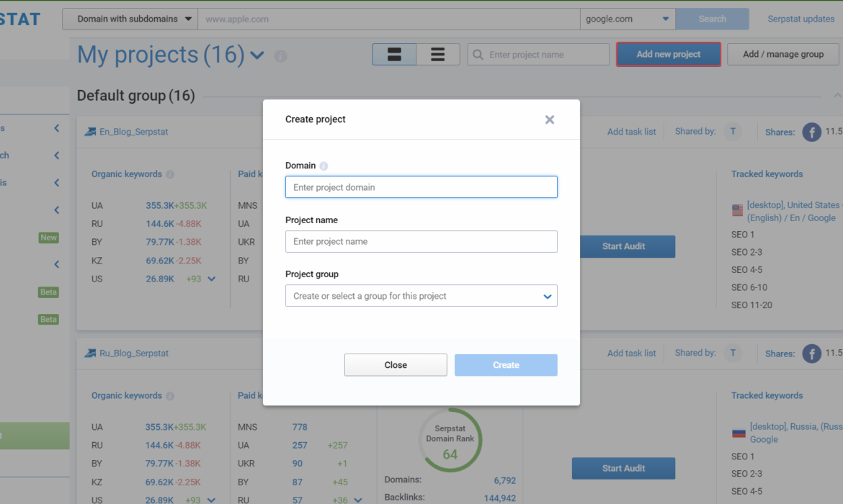Click the Ru_Blog_Serpstat project logo icon

pos(90,353)
